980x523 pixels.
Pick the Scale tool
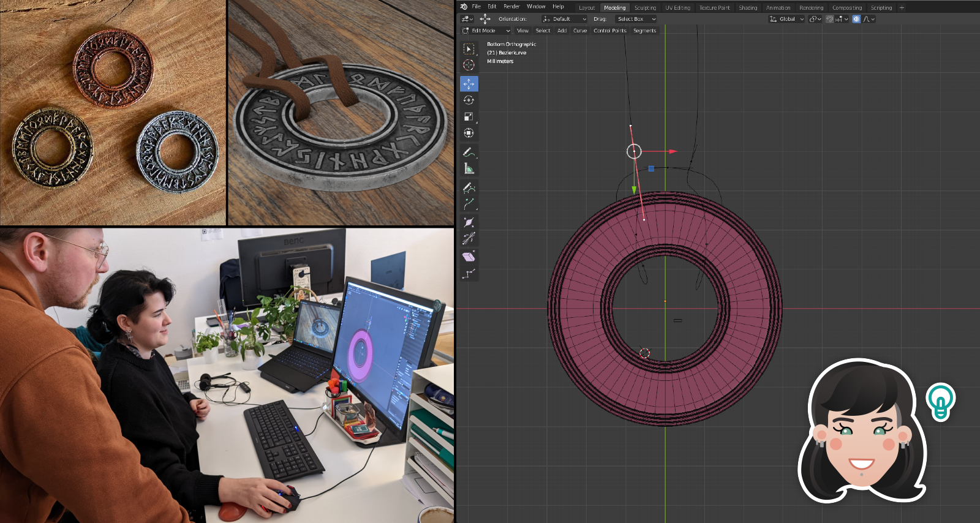point(469,116)
